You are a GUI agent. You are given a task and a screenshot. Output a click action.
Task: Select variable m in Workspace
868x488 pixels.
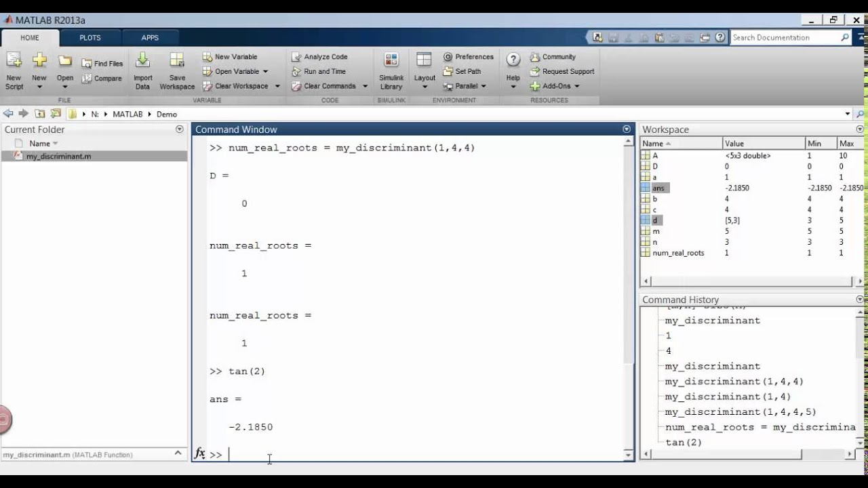(656, 231)
